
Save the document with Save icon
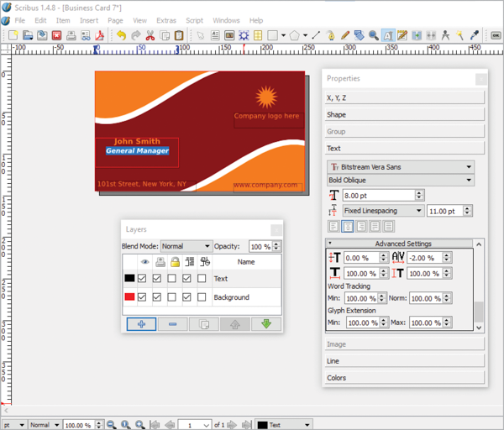tap(42, 35)
